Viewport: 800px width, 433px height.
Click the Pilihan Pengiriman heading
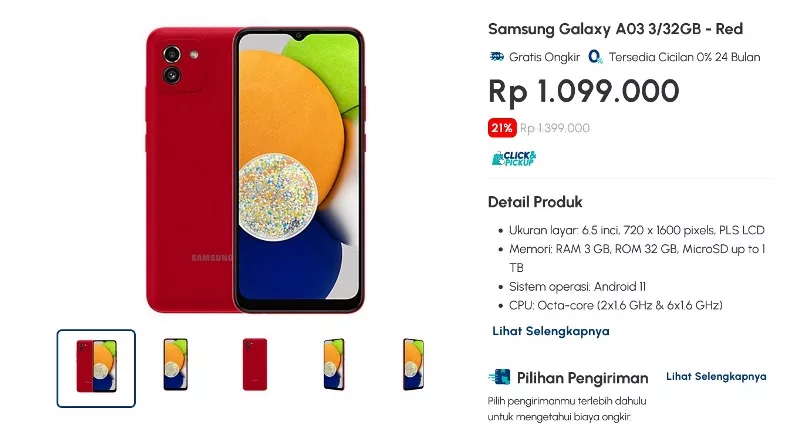(x=583, y=378)
